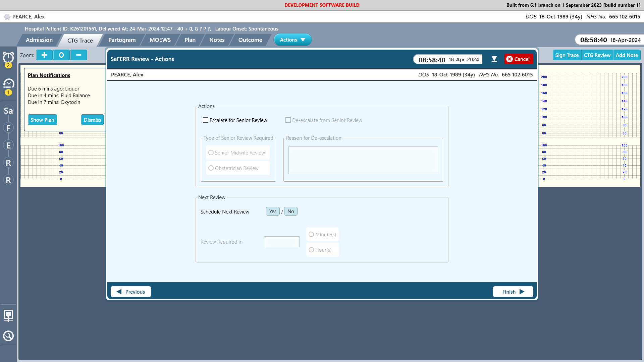Screen dimensions: 644x362
Task: Choose No for Schedule Next Review
Action: click(x=291, y=211)
